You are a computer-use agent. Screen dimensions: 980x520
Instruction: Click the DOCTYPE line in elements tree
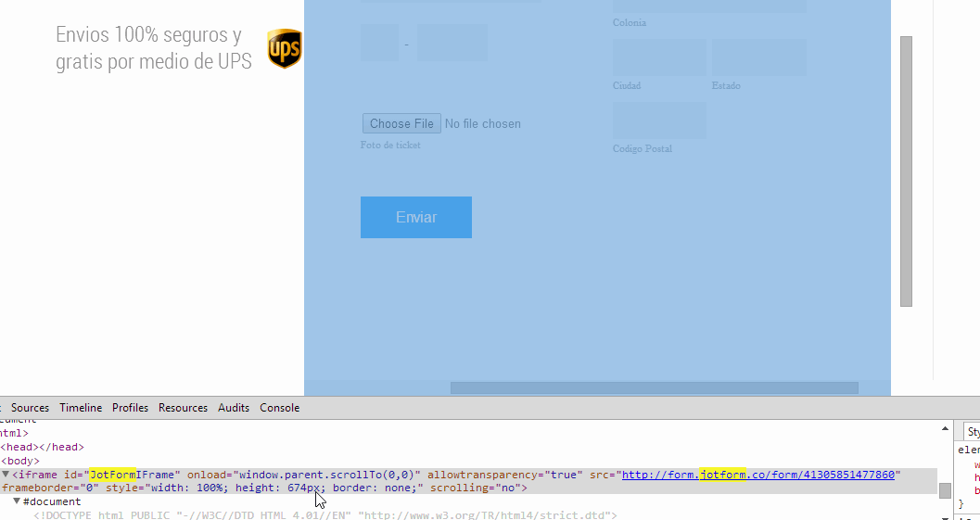[325, 515]
